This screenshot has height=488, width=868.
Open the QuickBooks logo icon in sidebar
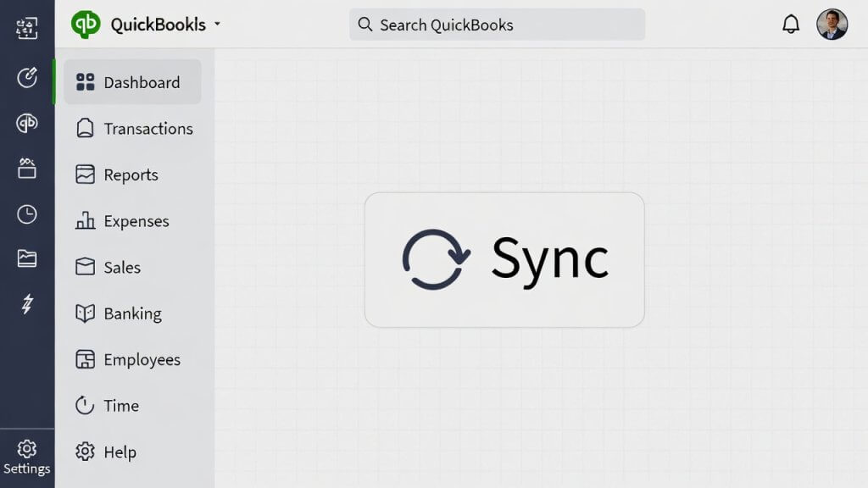[26, 123]
